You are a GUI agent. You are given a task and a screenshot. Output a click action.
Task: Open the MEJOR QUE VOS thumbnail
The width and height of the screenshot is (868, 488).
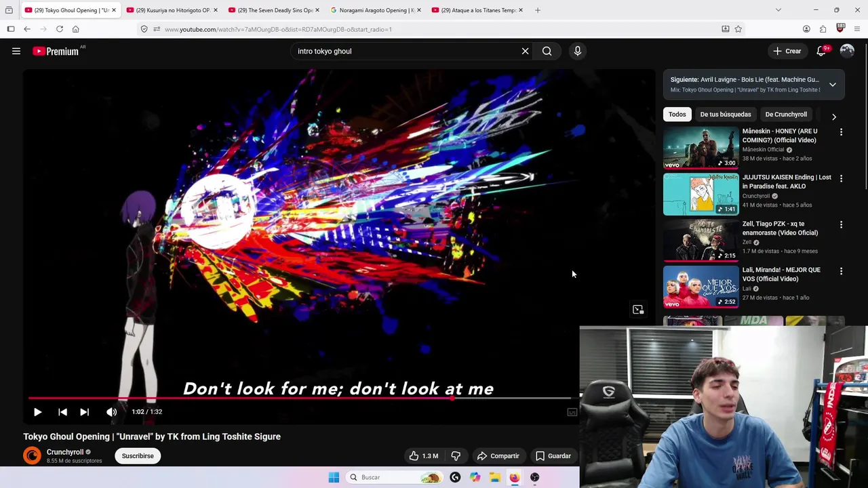tap(701, 286)
